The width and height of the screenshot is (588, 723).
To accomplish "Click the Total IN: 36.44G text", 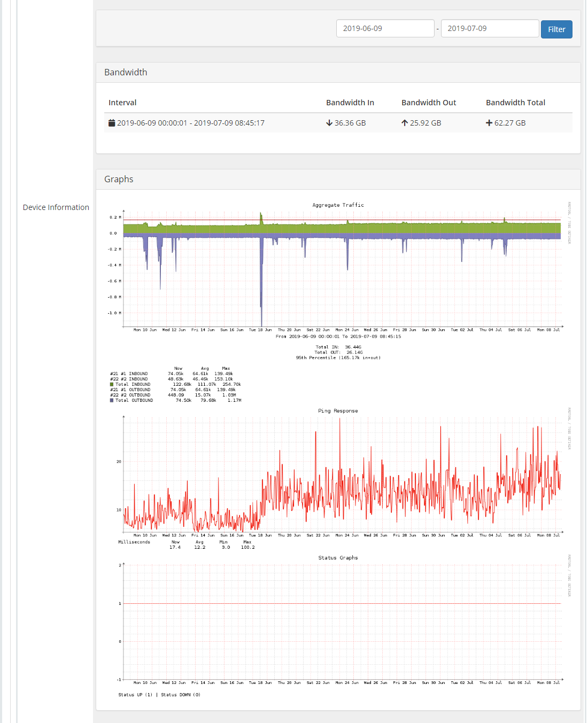I will point(338,347).
